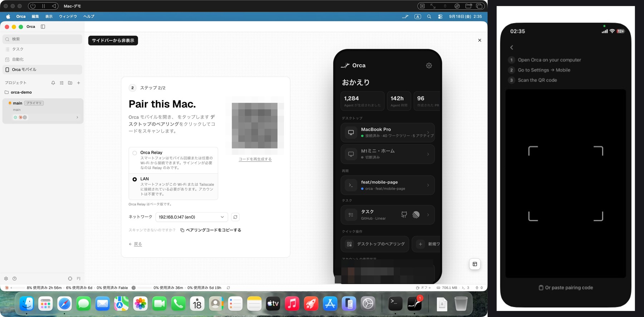
Task: Click the 1,284 Agent stat card
Action: coord(362,101)
